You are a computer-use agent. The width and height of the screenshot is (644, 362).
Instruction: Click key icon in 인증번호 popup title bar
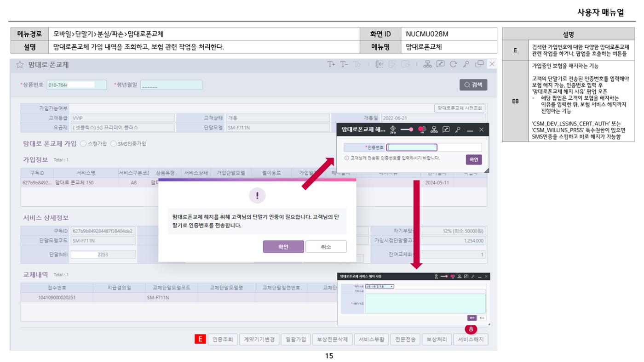click(458, 130)
